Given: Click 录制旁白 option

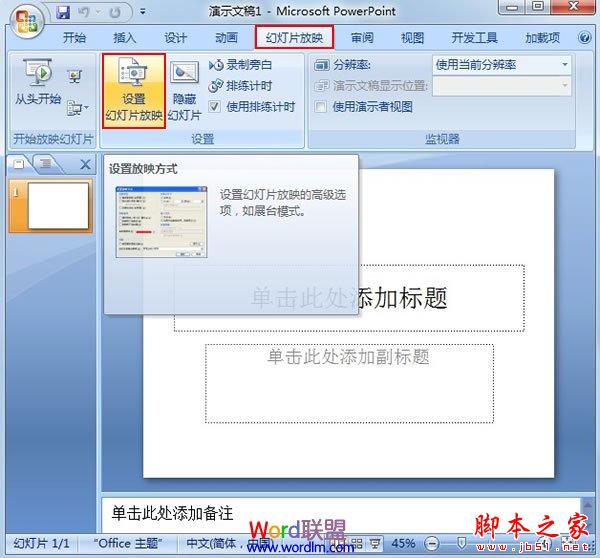Looking at the screenshot, I should click(x=241, y=65).
